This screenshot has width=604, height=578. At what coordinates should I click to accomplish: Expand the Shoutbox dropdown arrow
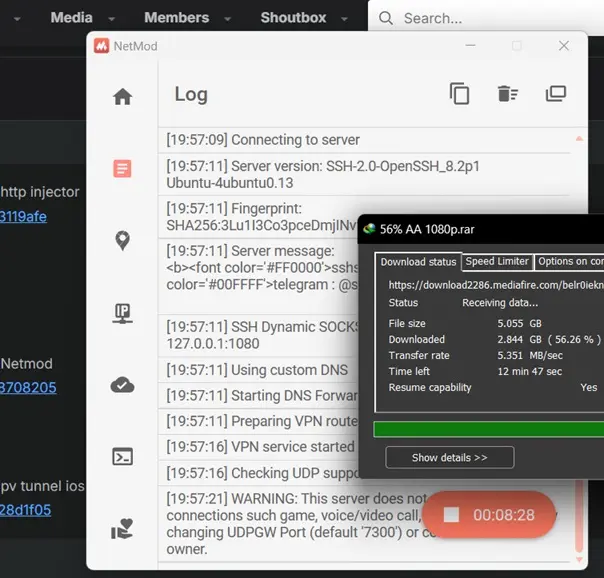tap(344, 18)
